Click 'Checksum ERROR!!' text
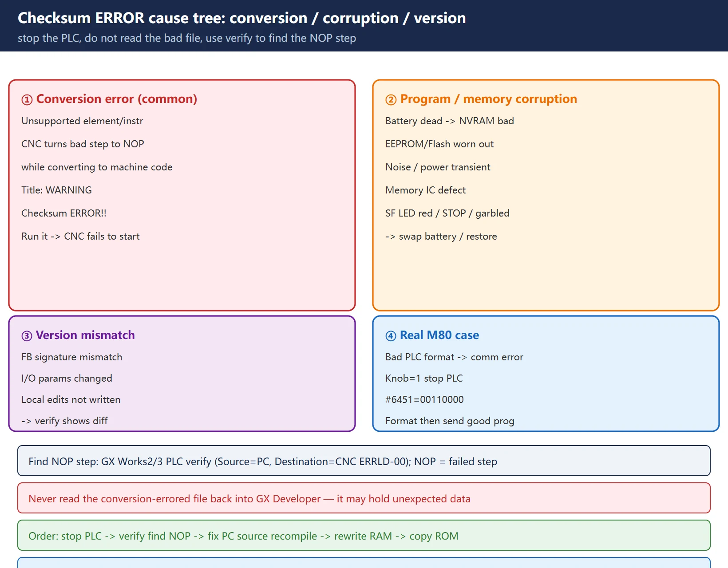 pos(64,213)
